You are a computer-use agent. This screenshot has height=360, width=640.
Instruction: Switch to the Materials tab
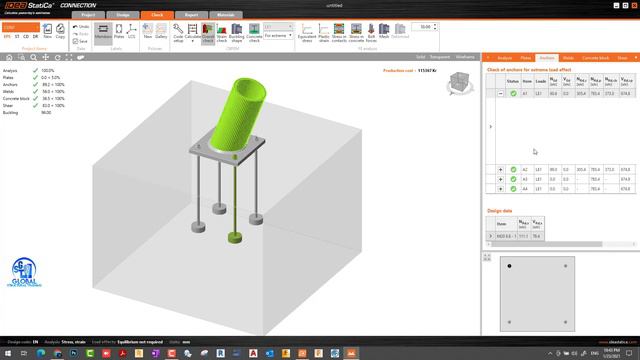226,15
